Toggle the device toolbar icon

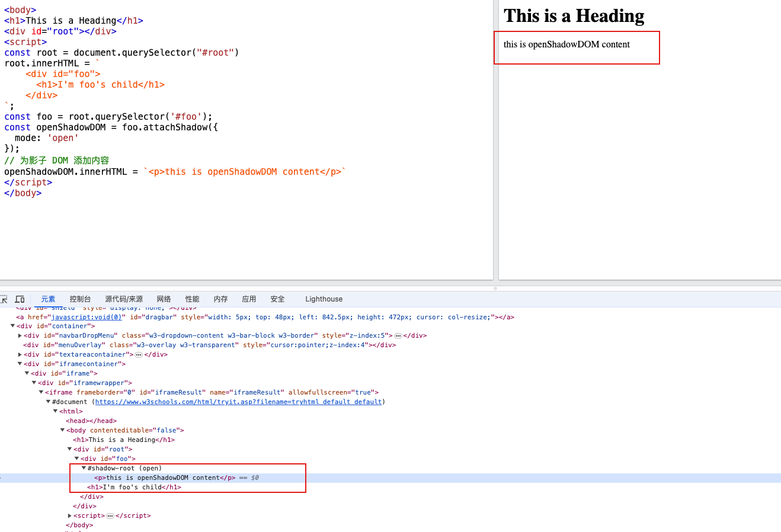pos(20,299)
